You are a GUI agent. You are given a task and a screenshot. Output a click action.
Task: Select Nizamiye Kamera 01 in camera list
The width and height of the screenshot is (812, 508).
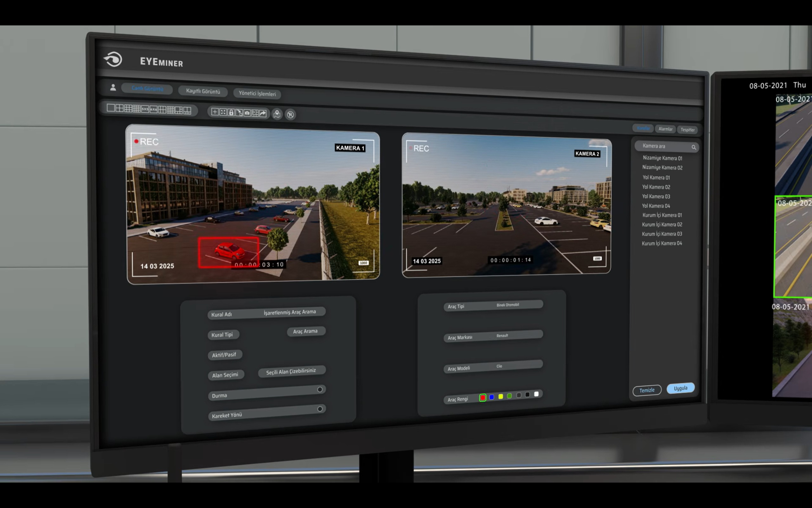click(662, 158)
